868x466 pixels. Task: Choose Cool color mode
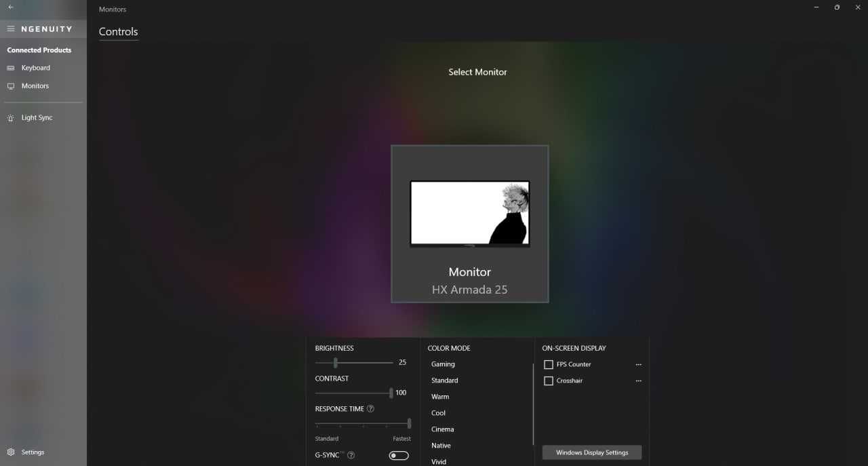pos(439,413)
